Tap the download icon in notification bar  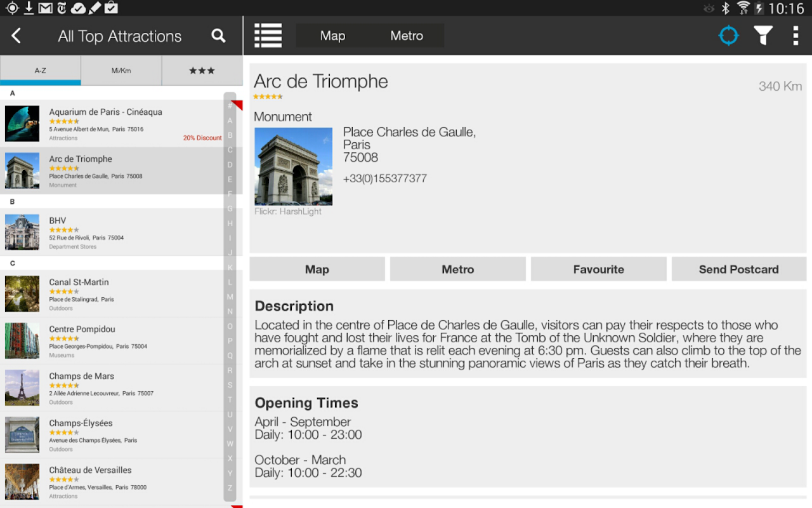click(x=29, y=8)
